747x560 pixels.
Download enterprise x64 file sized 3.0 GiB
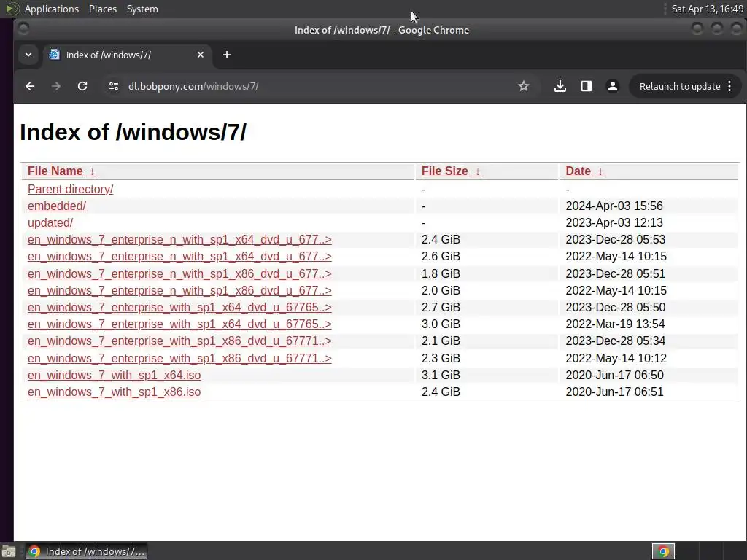(x=179, y=324)
